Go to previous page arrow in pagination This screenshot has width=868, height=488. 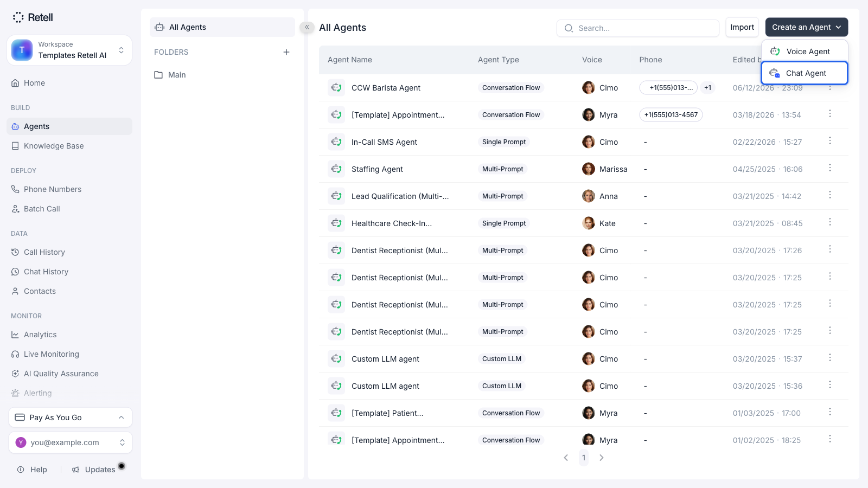[x=566, y=458]
